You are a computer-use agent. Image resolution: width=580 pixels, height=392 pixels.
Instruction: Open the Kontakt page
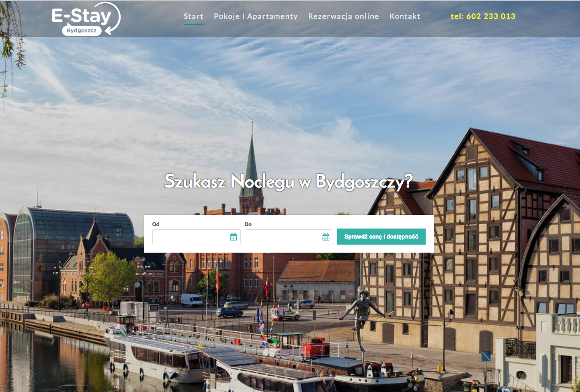pos(405,16)
